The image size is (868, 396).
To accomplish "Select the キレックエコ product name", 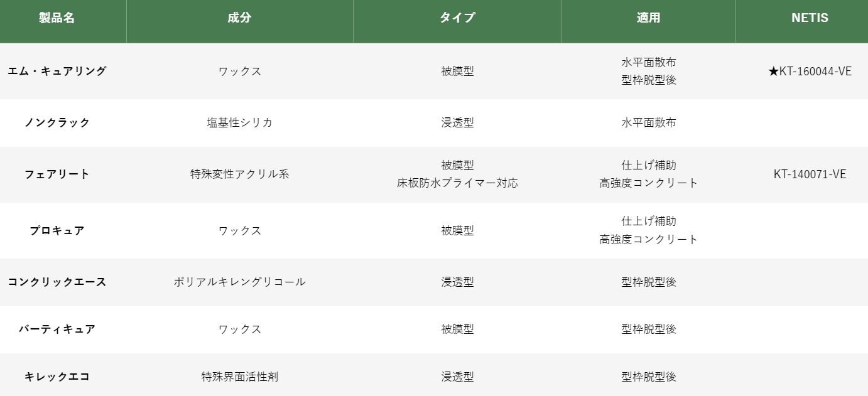I will [57, 377].
